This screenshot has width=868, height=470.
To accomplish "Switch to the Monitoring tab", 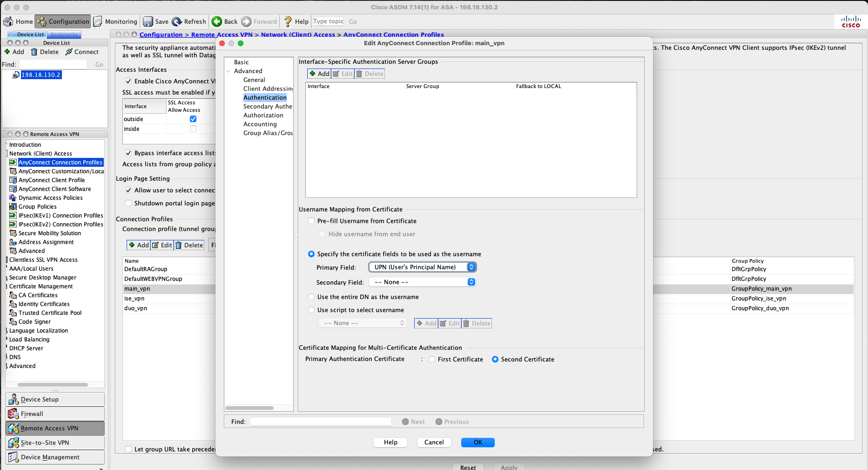I will click(x=116, y=21).
